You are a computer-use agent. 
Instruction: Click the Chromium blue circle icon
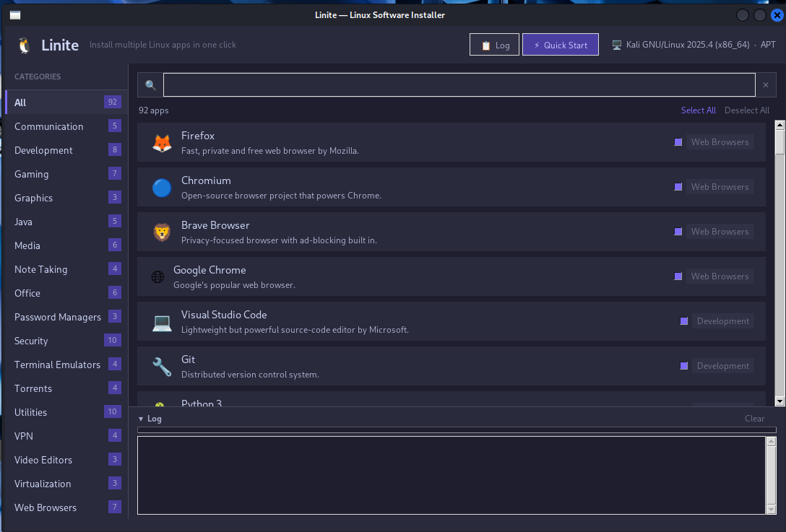coord(162,188)
